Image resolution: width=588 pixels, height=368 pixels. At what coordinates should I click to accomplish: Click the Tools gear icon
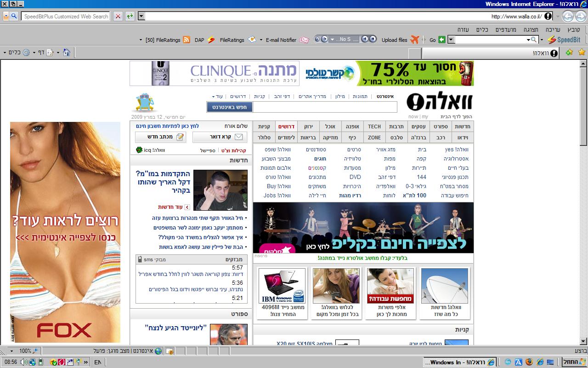click(26, 52)
